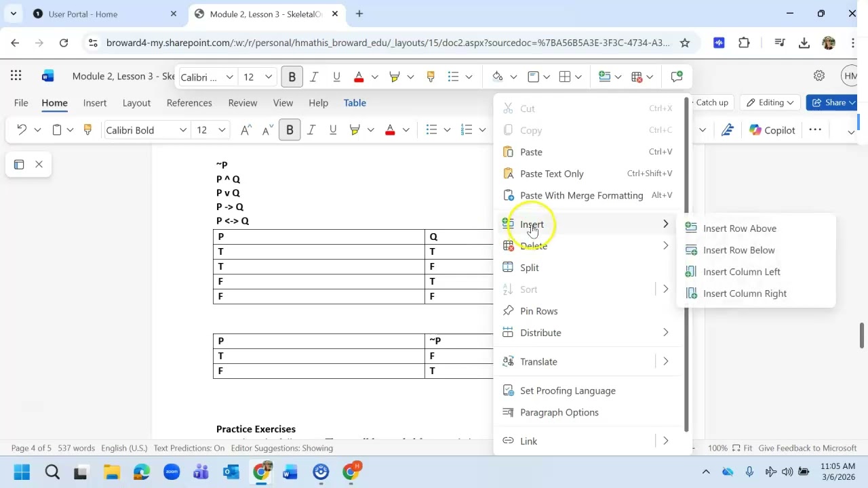Click the Catch up button

click(711, 102)
